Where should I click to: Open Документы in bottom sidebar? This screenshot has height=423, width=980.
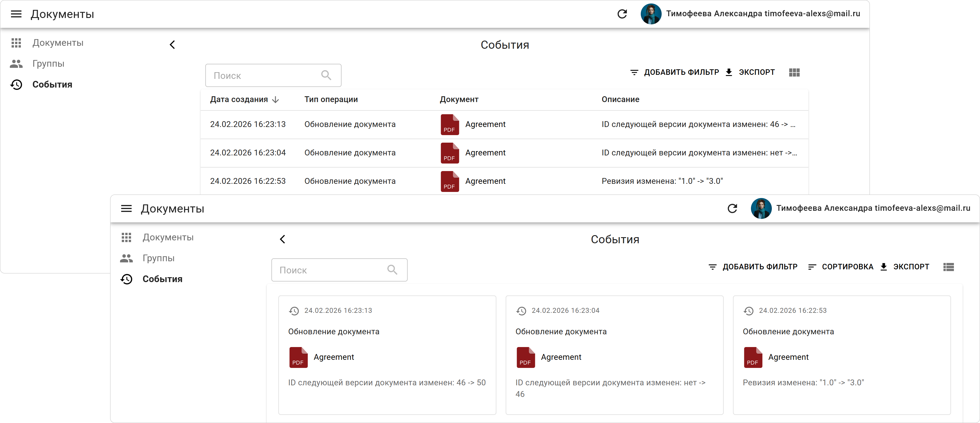point(168,237)
